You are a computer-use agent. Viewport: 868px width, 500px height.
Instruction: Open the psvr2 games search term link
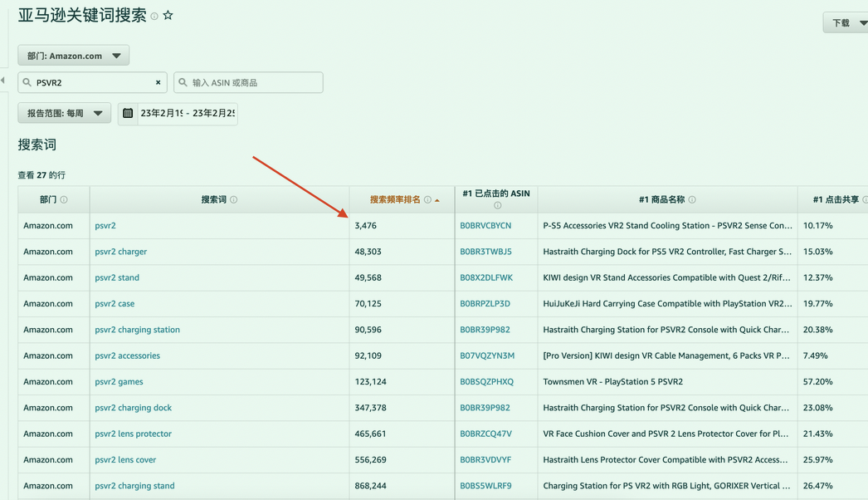tap(119, 382)
